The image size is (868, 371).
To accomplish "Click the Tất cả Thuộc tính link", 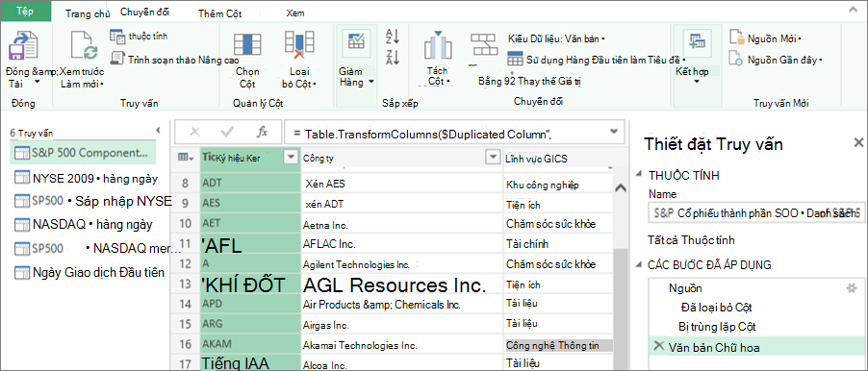I will 691,240.
